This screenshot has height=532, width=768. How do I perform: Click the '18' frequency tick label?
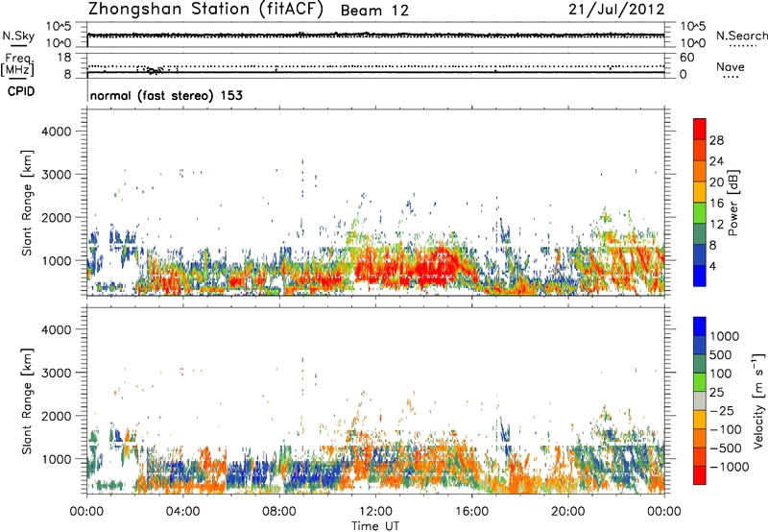[x=64, y=58]
